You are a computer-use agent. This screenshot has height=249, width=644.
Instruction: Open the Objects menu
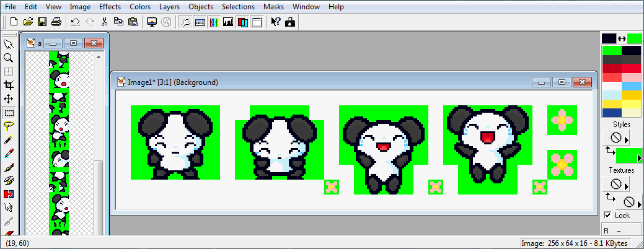pos(201,7)
